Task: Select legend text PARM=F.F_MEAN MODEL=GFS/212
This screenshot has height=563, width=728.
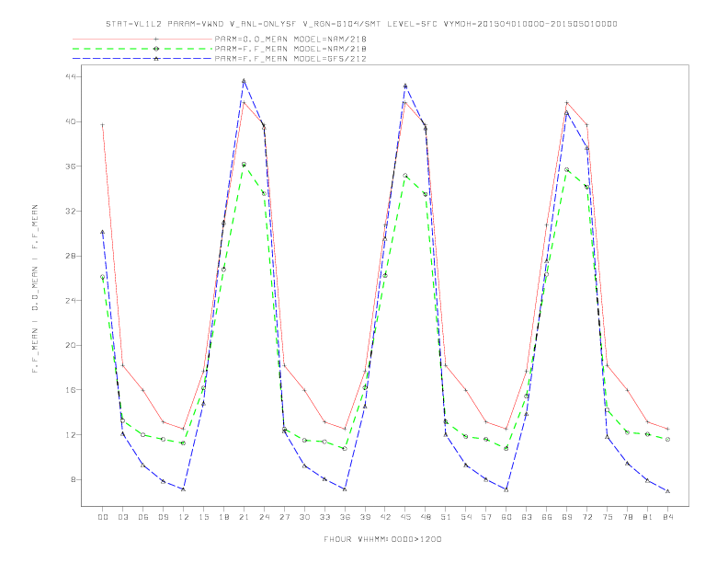Action: 290,59
